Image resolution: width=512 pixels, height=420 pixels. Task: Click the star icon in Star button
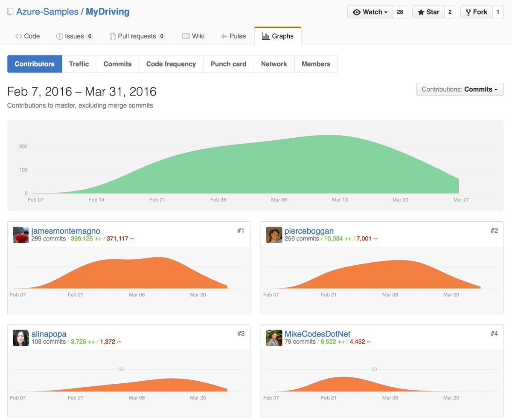(421, 12)
